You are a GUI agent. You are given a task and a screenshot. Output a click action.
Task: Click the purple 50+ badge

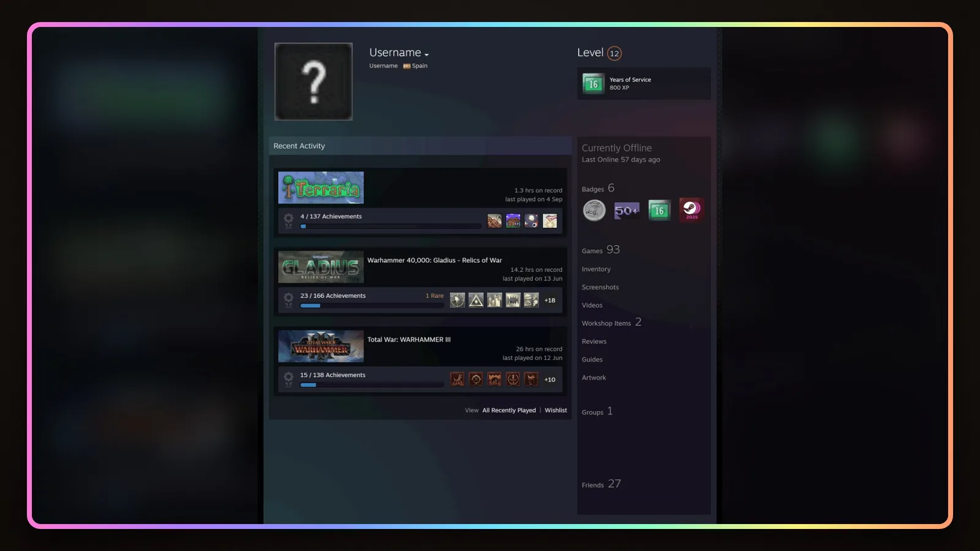(x=627, y=211)
